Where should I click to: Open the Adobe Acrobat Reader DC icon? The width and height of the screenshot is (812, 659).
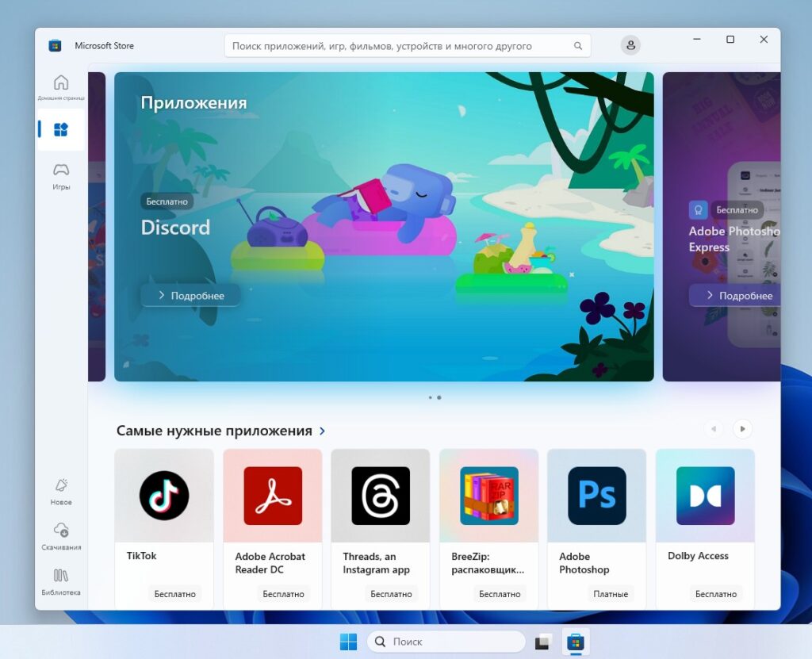pos(273,496)
